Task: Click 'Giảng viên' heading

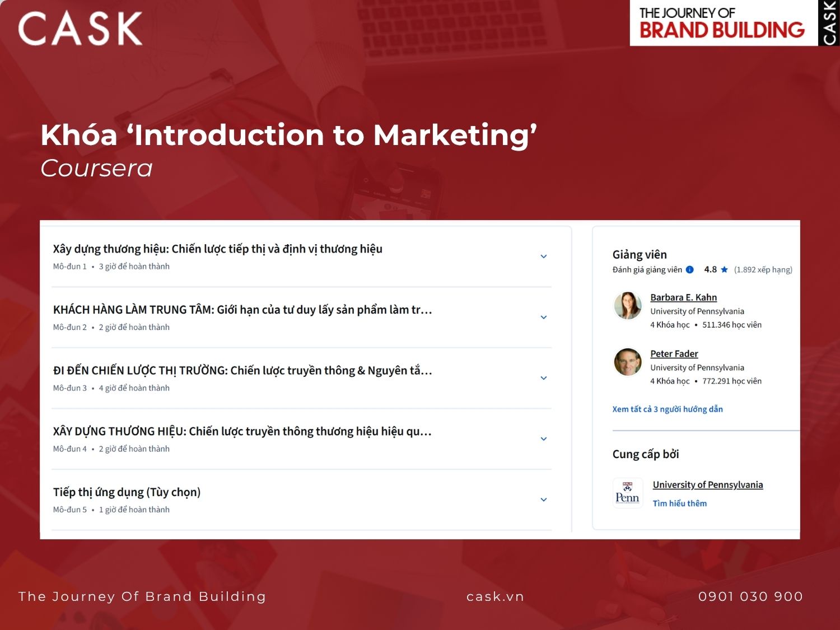Action: coord(640,255)
